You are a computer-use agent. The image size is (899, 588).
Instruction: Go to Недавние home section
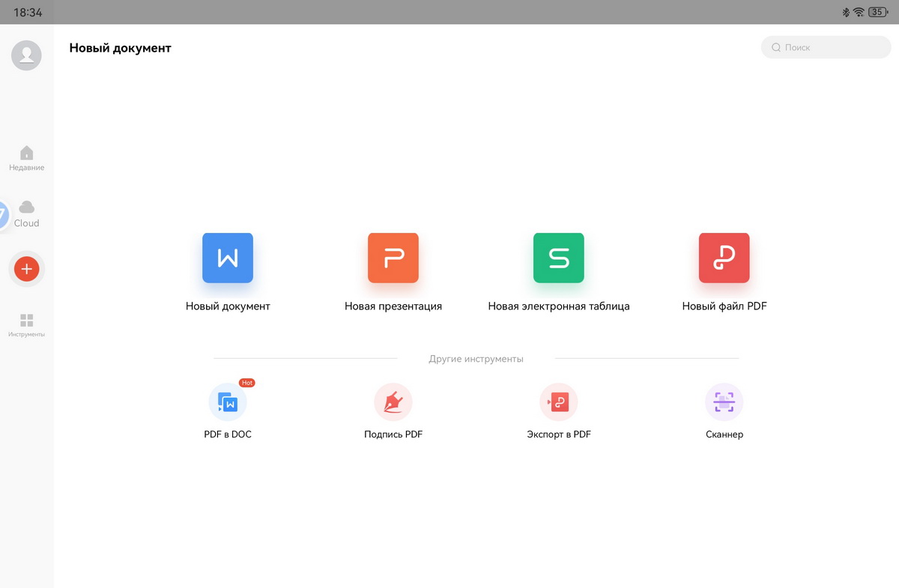(26, 158)
